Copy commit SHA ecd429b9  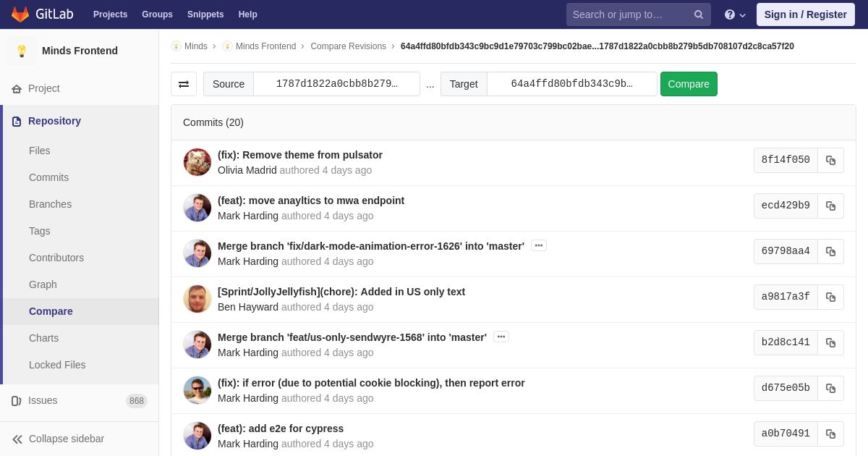830,206
